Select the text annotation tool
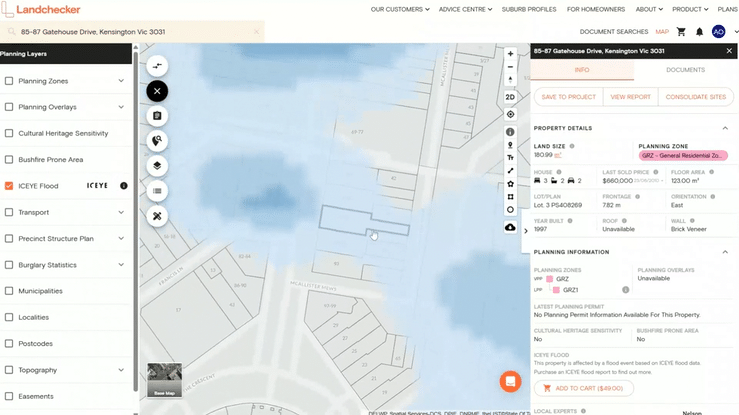The width and height of the screenshot is (739, 415). pyautogui.click(x=510, y=158)
